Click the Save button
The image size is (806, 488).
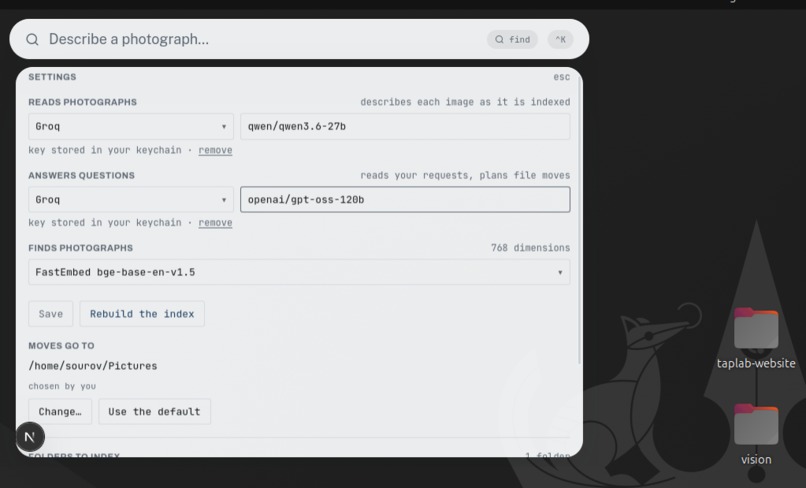pyautogui.click(x=51, y=314)
